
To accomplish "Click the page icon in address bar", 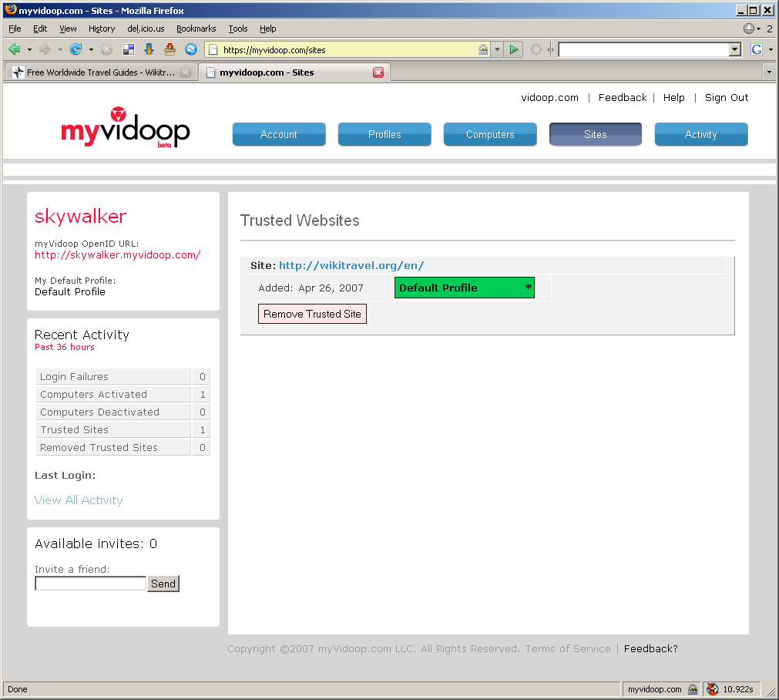I will tap(213, 49).
